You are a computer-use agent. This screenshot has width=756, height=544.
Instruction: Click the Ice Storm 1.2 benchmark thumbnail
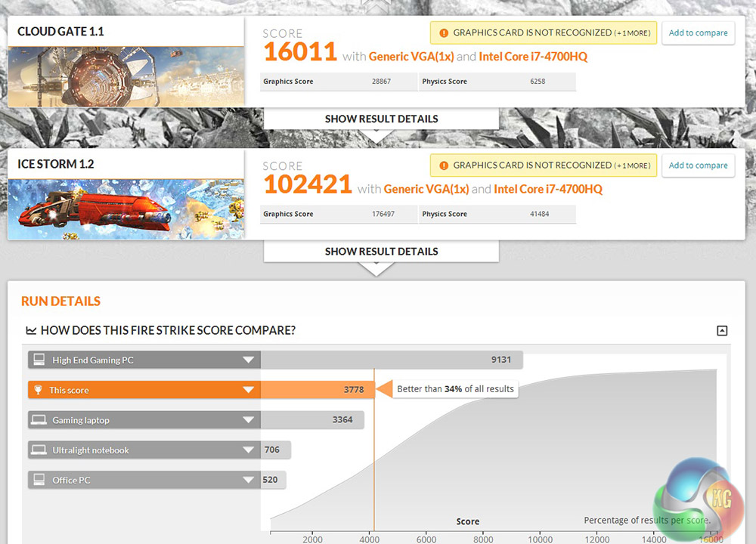125,209
